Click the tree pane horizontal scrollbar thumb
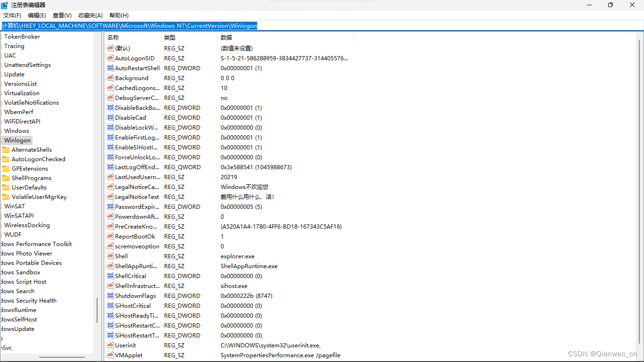The height and width of the screenshot is (362, 644). click(x=62, y=357)
